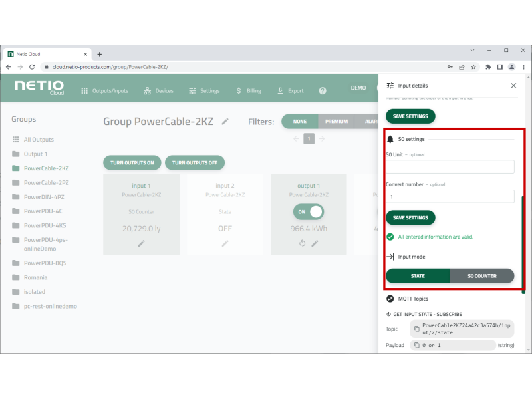Click SAVE SETTINGS above S0 settings

pyautogui.click(x=410, y=116)
